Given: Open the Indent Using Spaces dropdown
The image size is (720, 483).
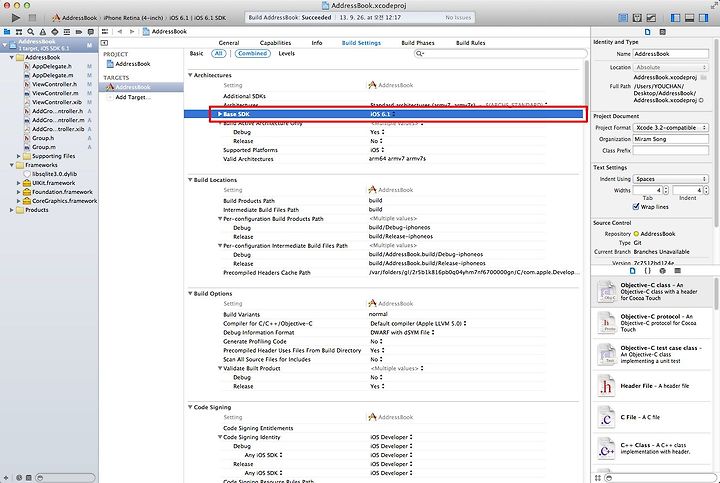Looking at the screenshot, I should coord(670,179).
